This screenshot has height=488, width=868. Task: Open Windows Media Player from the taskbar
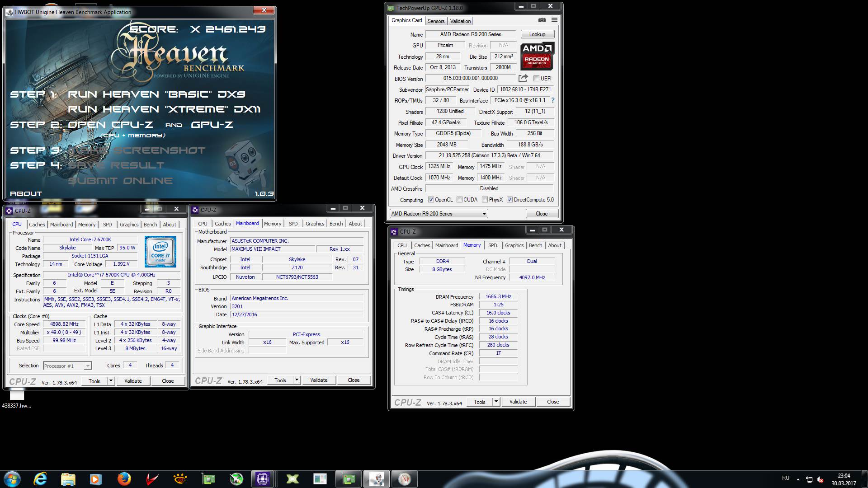tap(96, 479)
